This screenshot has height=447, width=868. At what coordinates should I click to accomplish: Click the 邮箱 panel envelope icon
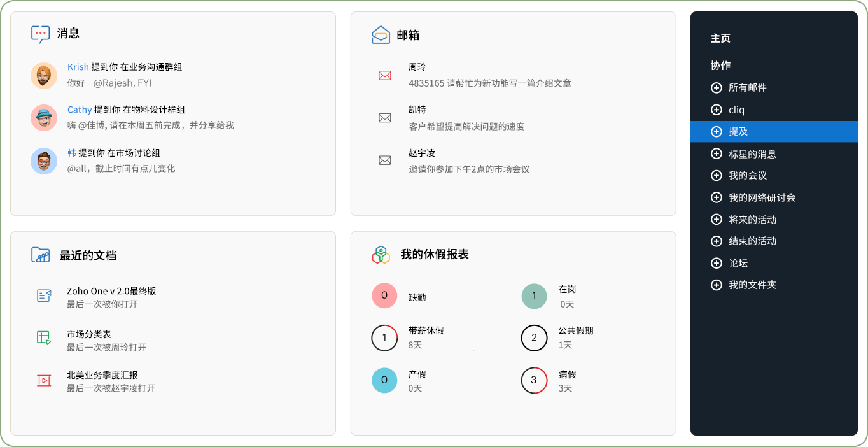click(380, 34)
